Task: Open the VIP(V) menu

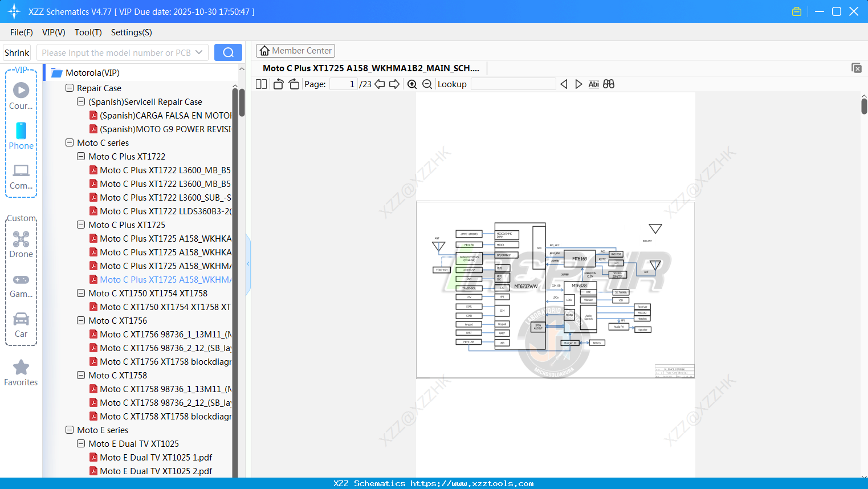Action: (54, 32)
